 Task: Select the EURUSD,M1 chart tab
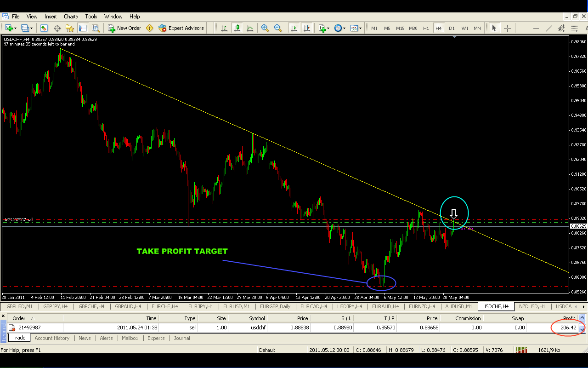[x=236, y=306]
